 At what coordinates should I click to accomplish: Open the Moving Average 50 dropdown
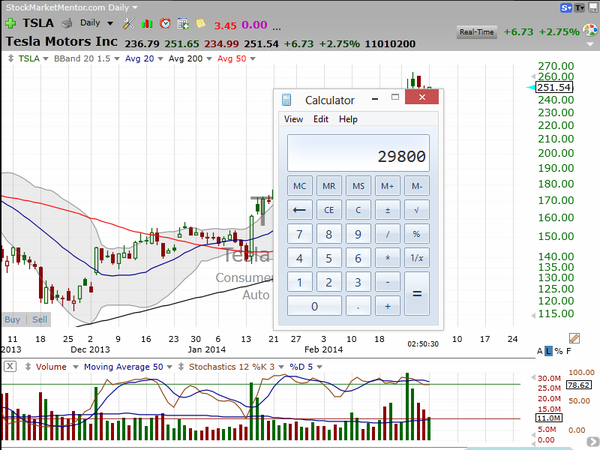[170, 367]
